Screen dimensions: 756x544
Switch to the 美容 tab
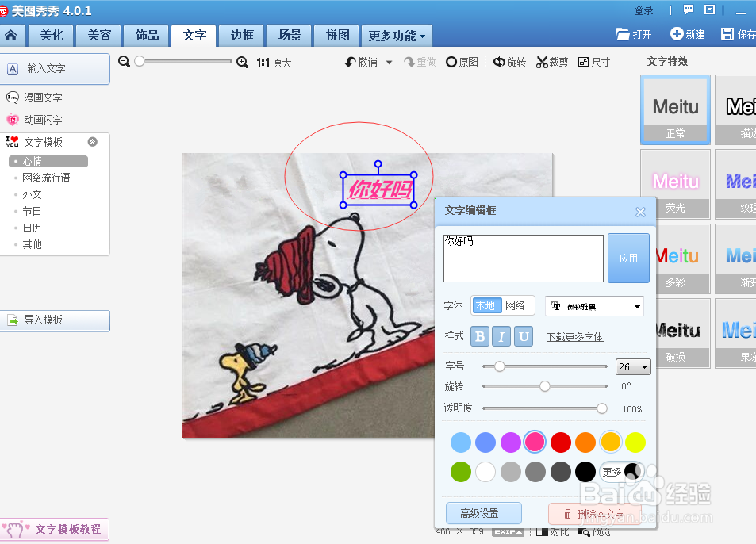(x=99, y=36)
